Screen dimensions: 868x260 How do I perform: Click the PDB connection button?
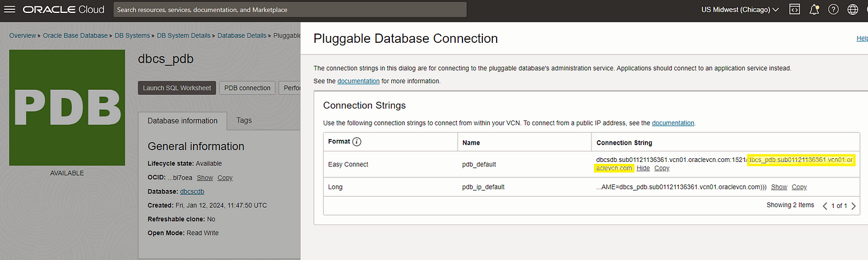[247, 88]
